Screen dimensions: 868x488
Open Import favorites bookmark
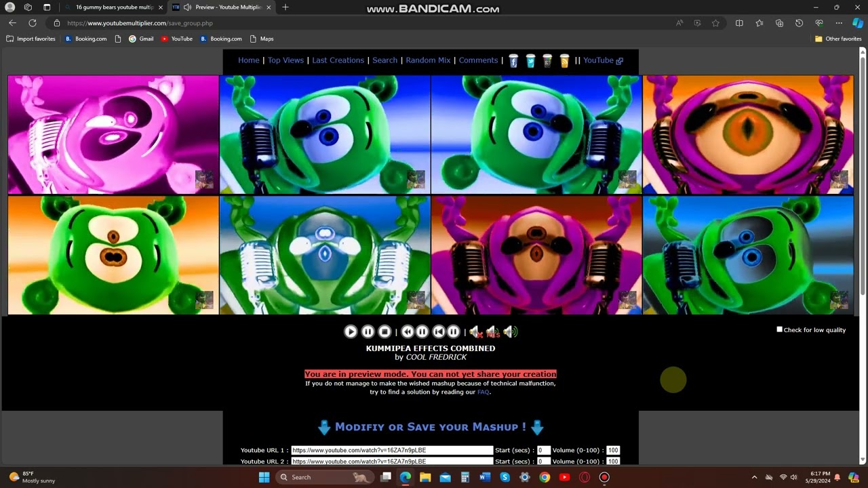click(x=31, y=39)
